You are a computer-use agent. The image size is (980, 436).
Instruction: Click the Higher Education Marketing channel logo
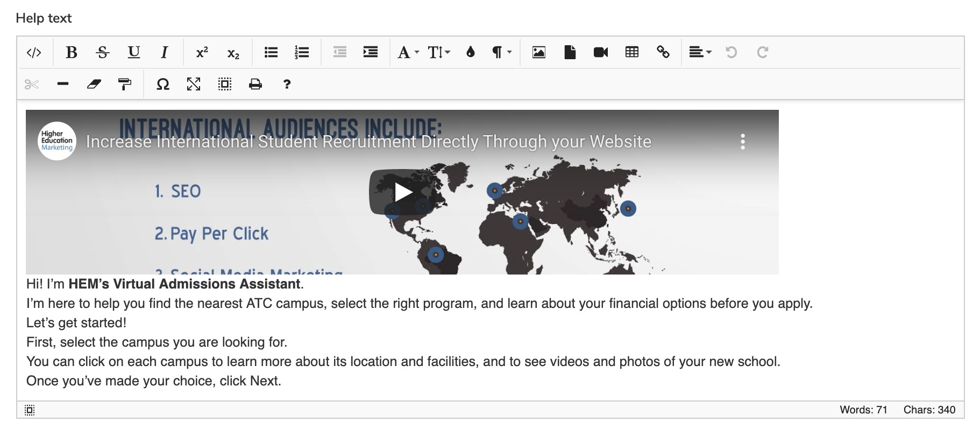[x=57, y=141]
